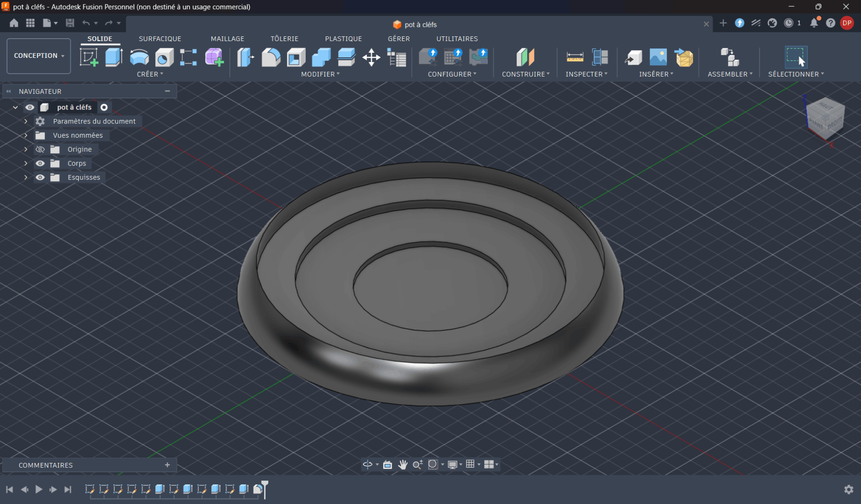Collapse the pot à cléfs root node

(15, 107)
